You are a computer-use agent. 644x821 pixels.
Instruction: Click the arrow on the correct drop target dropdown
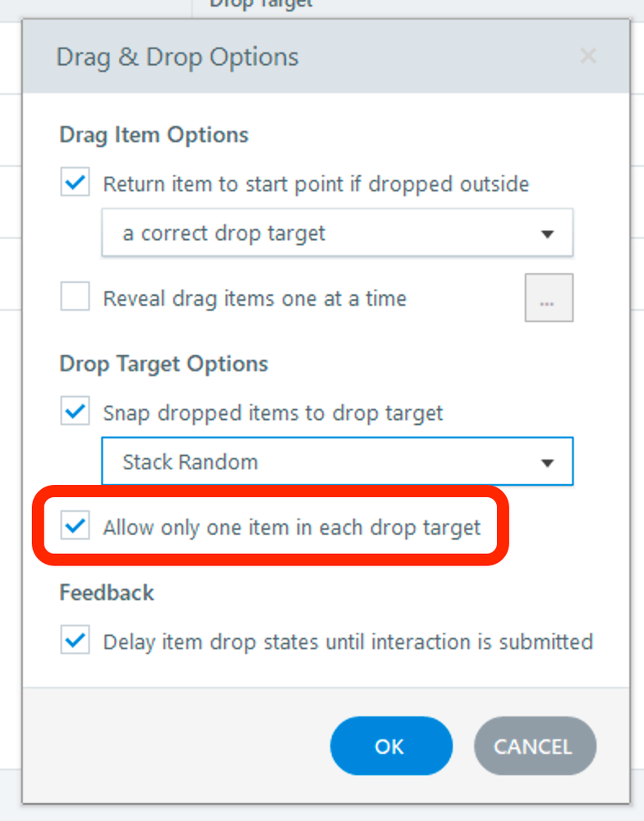pyautogui.click(x=548, y=234)
